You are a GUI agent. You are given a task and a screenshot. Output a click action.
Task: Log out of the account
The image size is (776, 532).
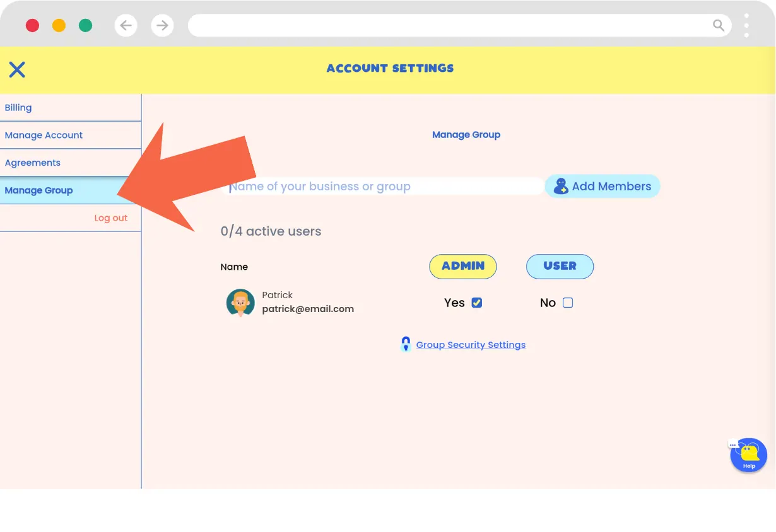(x=111, y=218)
